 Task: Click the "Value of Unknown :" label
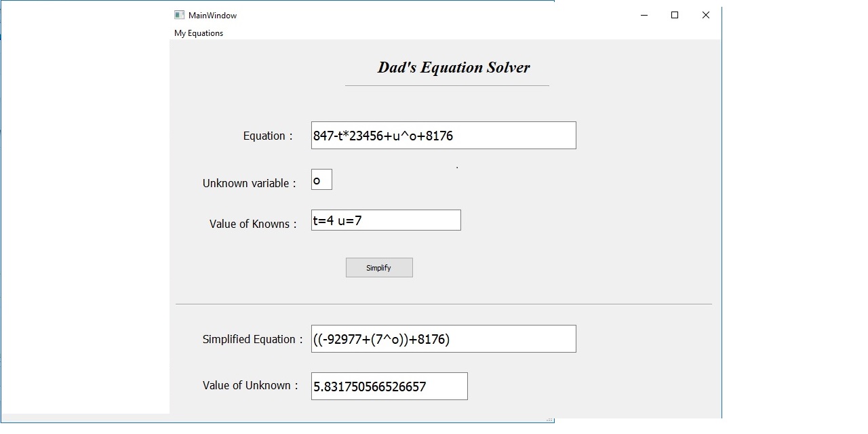250,385
